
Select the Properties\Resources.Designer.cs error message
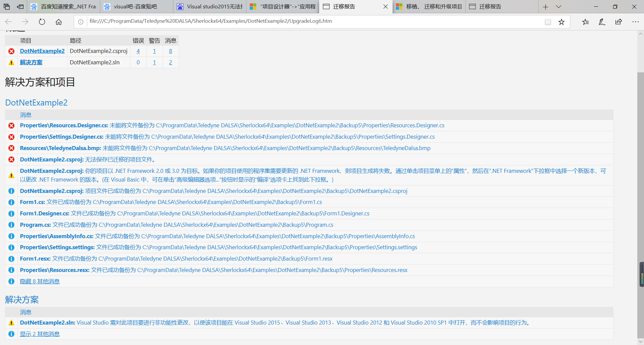pyautogui.click(x=232, y=125)
